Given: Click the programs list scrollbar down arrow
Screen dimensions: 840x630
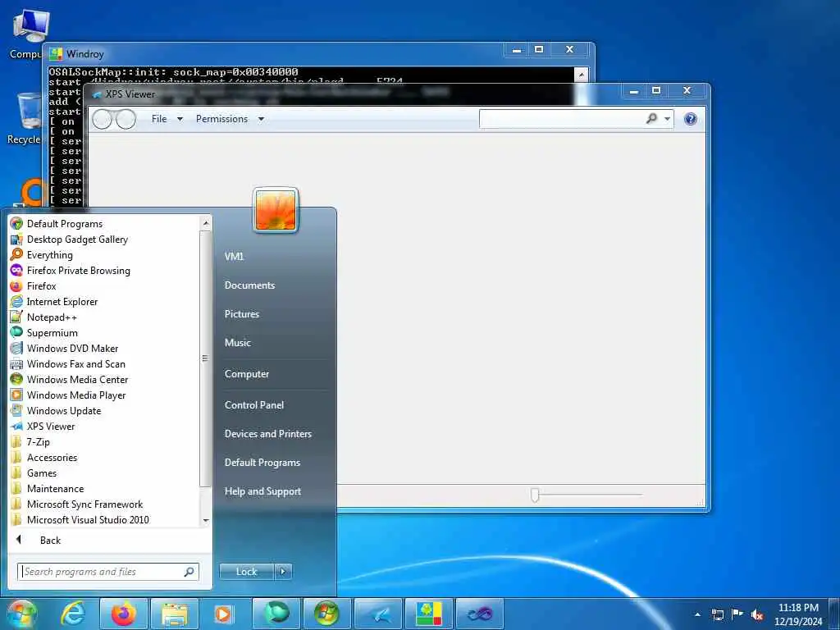Looking at the screenshot, I should tap(206, 520).
